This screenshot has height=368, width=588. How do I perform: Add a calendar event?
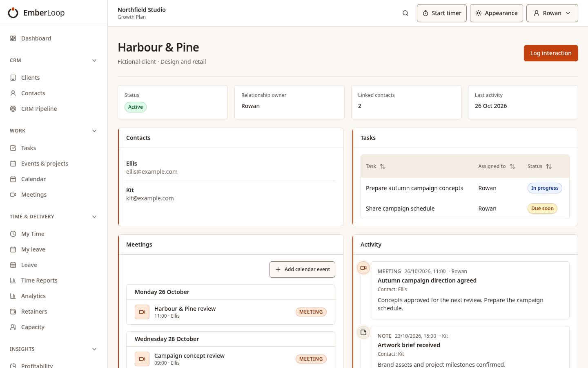tap(302, 269)
